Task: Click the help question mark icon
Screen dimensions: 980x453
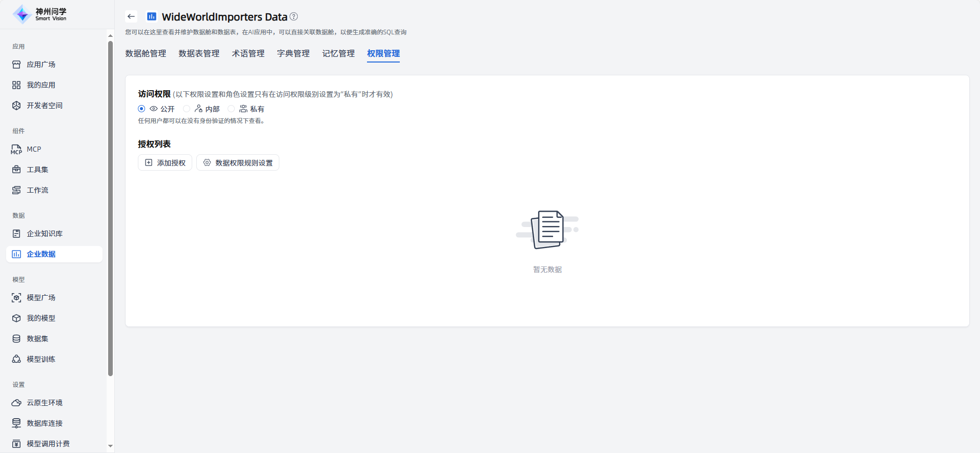Action: [294, 16]
